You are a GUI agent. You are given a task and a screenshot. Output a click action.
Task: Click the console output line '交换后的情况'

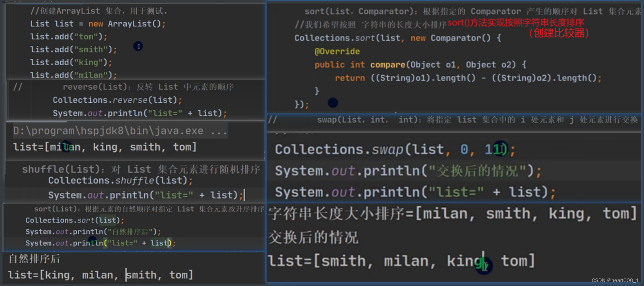[313, 237]
